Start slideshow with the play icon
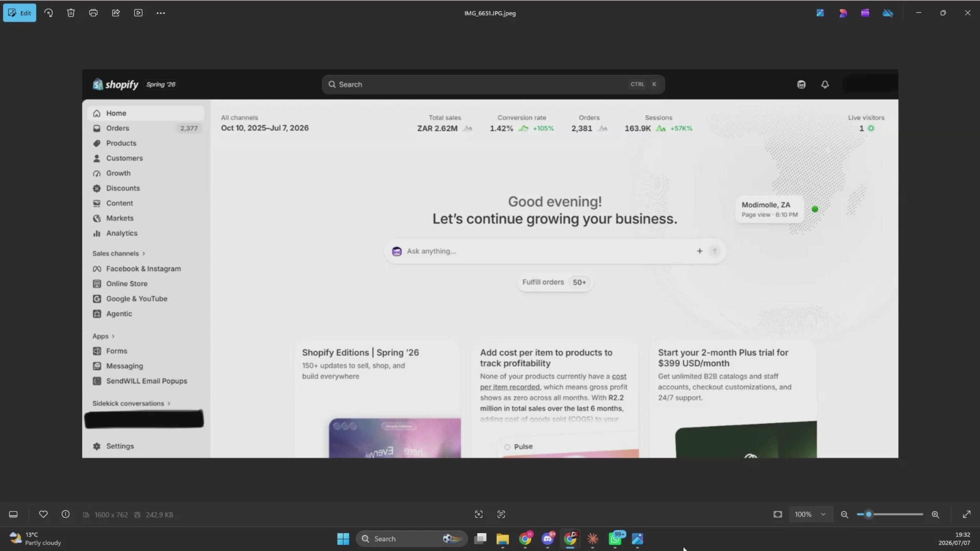This screenshot has width=980, height=551. click(x=138, y=13)
